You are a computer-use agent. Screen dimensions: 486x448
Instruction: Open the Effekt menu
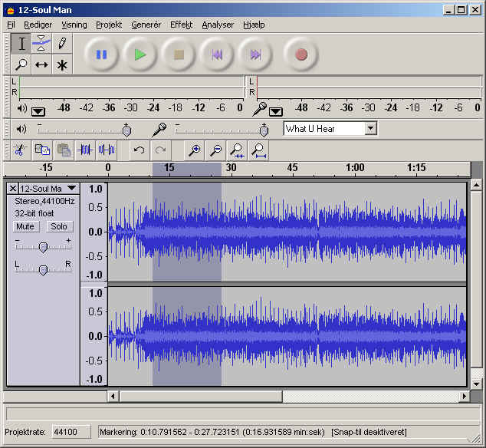tap(181, 25)
